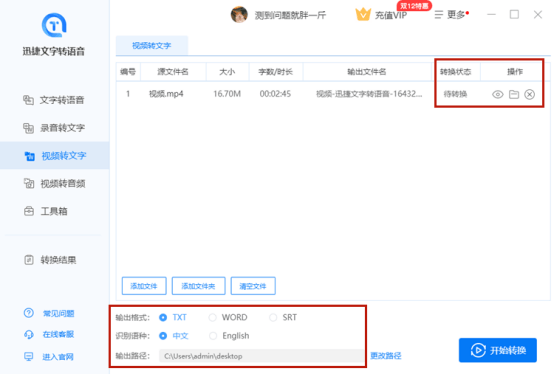Choose English recognition language
This screenshot has height=375, width=554.
pyautogui.click(x=229, y=336)
